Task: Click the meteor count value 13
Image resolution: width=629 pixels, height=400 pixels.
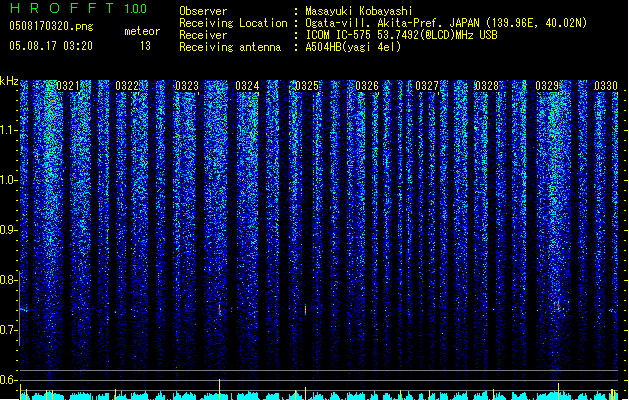Action: [x=145, y=46]
